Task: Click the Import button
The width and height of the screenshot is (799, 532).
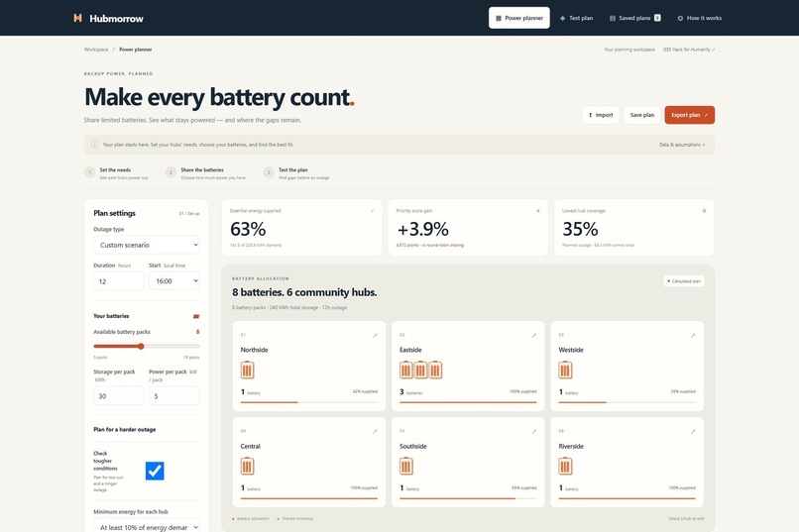Action: point(601,115)
